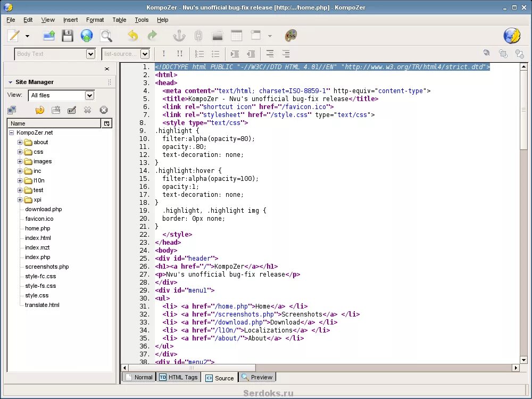Click the Rename icon in Site Manager

[x=72, y=110]
